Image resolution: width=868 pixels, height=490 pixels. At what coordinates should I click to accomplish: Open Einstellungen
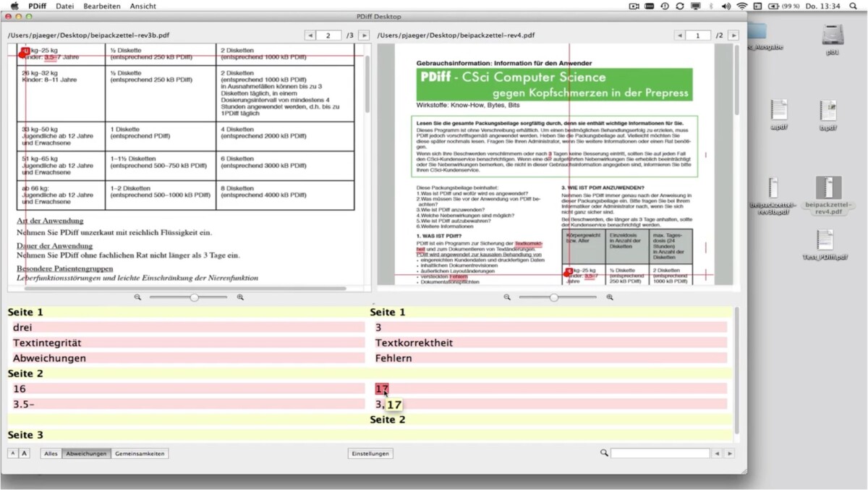coord(370,454)
